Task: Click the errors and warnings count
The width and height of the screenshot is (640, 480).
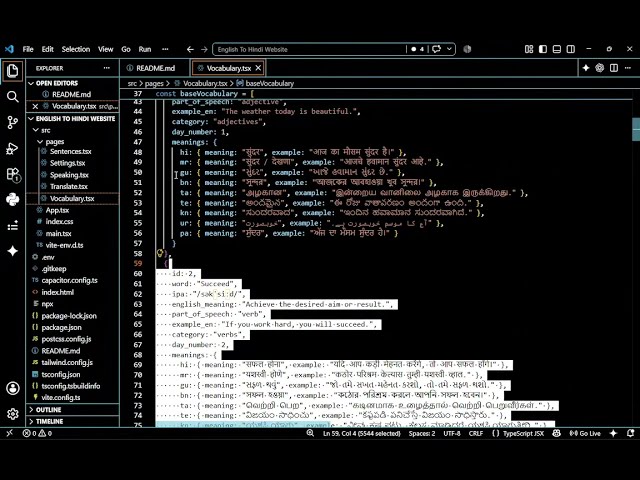Action: coord(37,433)
